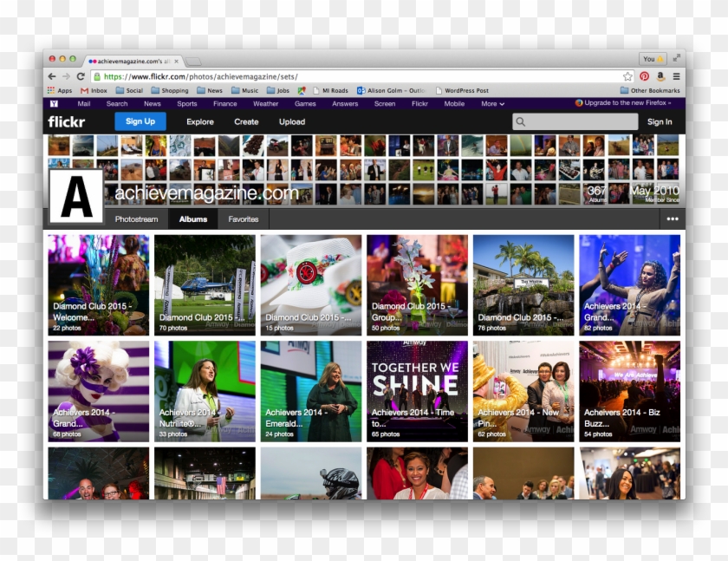
Task: Open the Amazon extension icon
Action: pyautogui.click(x=660, y=76)
